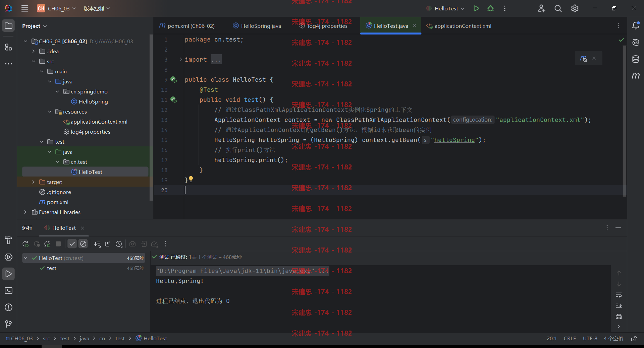Viewport: 644px width, 348px height.
Task: Open the 版本控制 menu
Action: click(97, 8)
